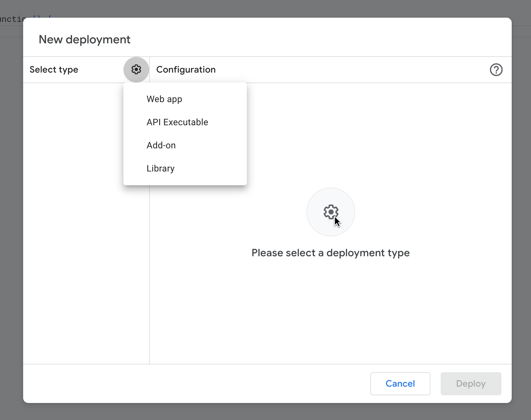This screenshot has width=531, height=420.
Task: Select Web app from the deployment menu
Action: [x=164, y=99]
